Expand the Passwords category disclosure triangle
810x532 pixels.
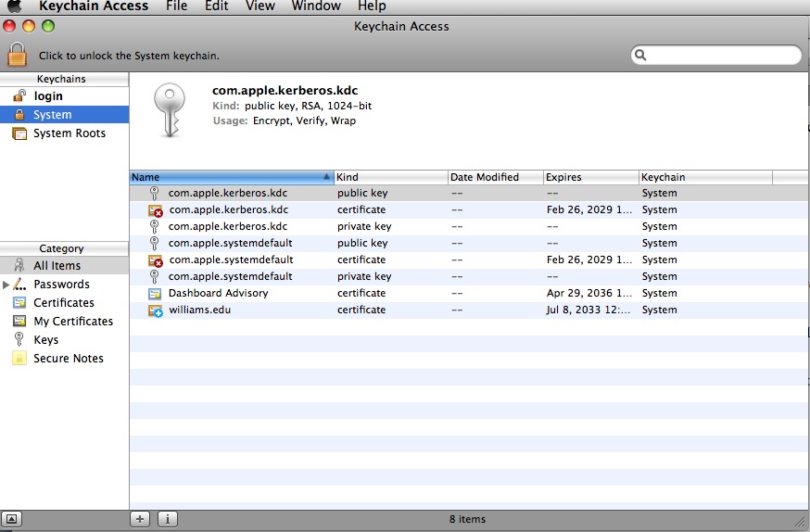[x=6, y=285]
